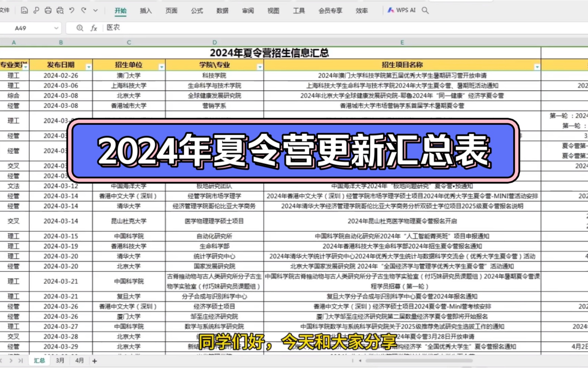Open filter dropdown for 招生项目名称 column
This screenshot has width=588, height=368.
537,67
